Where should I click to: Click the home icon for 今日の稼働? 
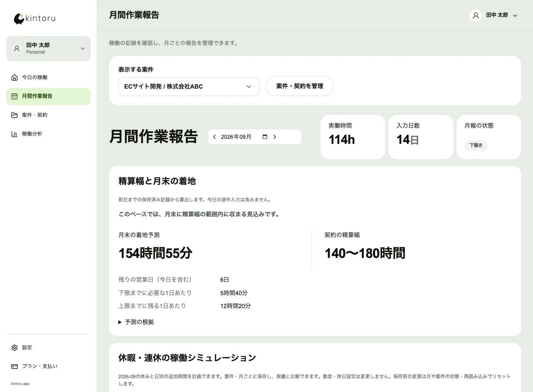click(15, 77)
